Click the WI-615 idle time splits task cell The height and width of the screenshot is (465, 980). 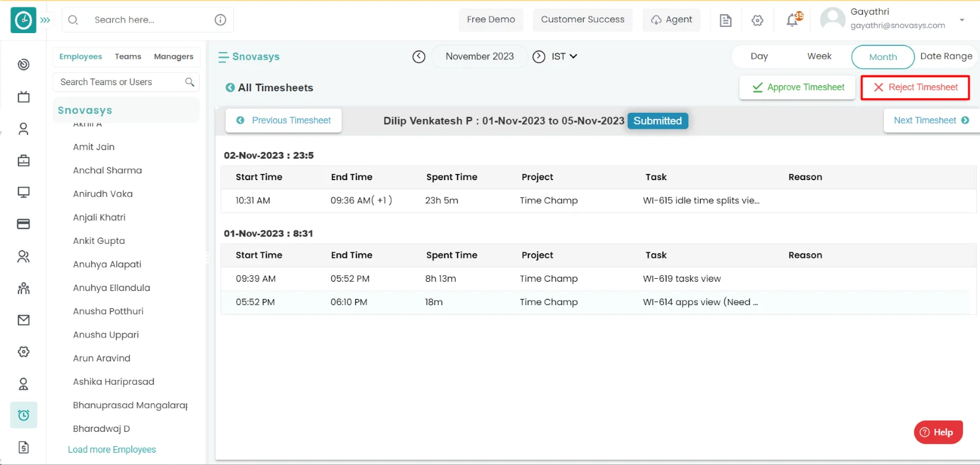pos(701,200)
